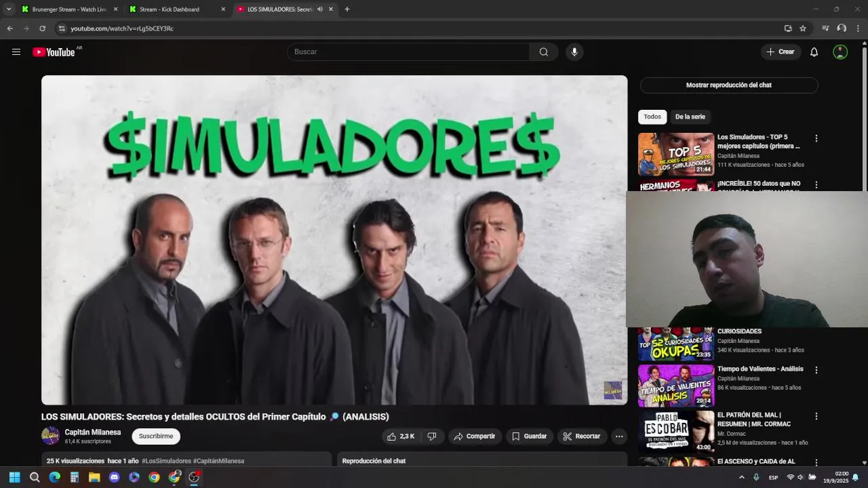Open options for Tiempo de Valientes video
Screen dimensions: 868x488
tap(816, 371)
